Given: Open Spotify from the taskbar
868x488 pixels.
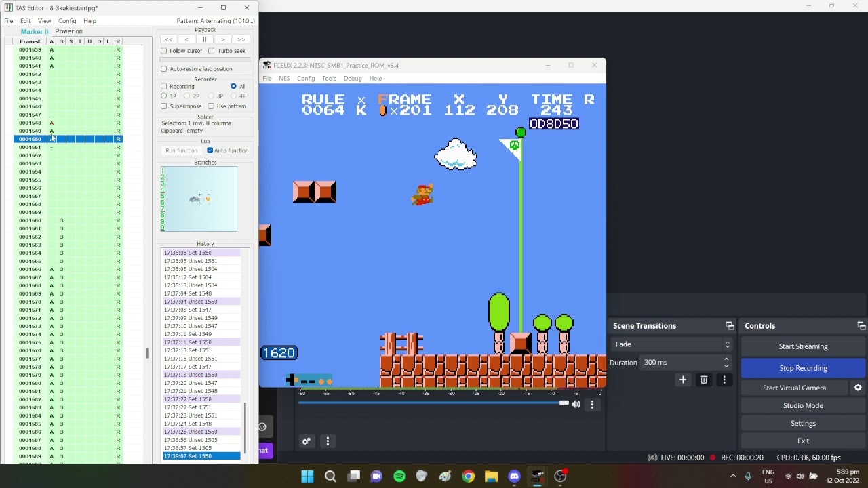Looking at the screenshot, I should point(399,476).
